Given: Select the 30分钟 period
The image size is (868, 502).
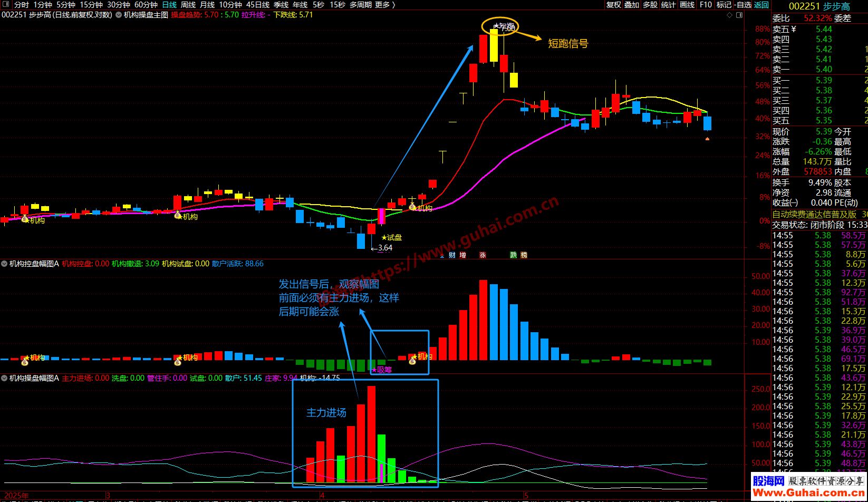Looking at the screenshot, I should (119, 5).
